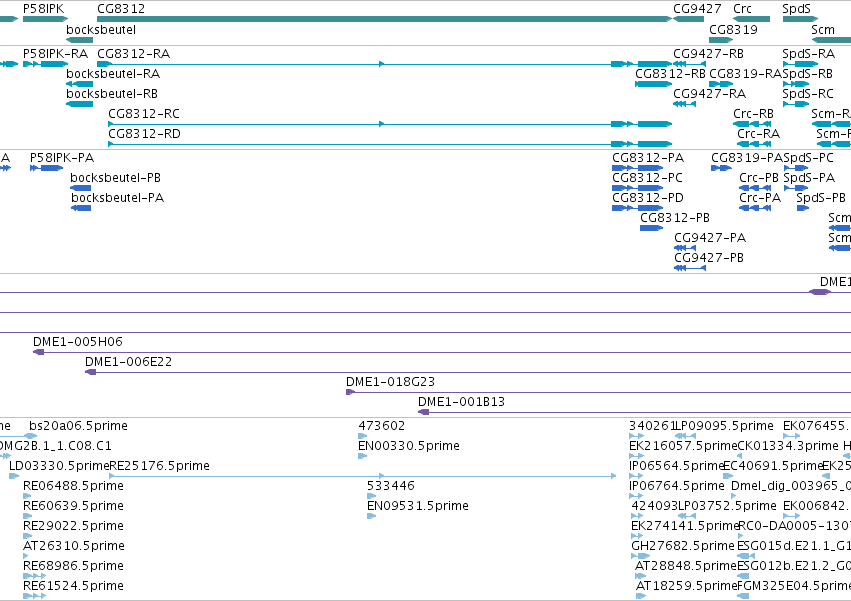Select the CG8312-RA transcript label
The width and height of the screenshot is (851, 601).
coord(134,54)
